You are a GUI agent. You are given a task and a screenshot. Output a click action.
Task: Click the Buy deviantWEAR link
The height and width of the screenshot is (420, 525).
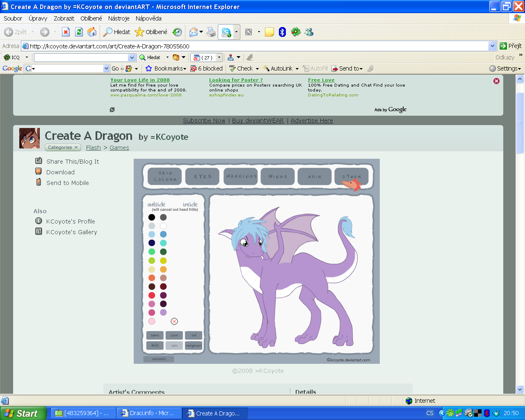point(258,121)
